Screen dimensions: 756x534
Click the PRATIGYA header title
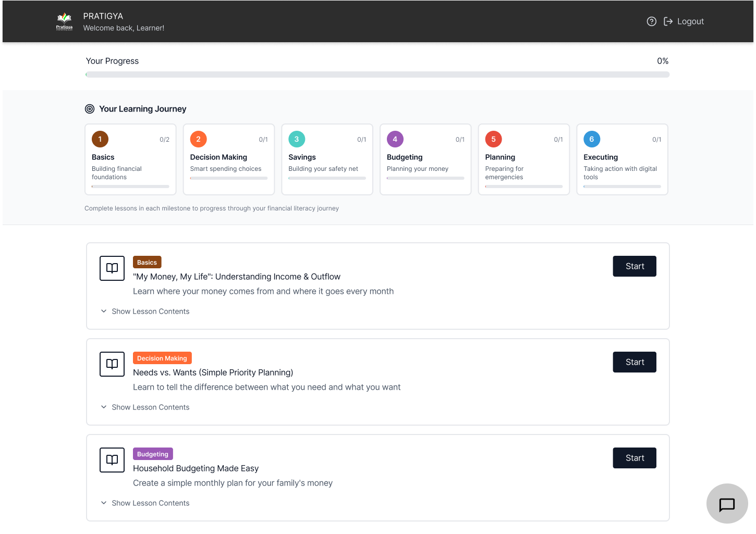tap(103, 16)
